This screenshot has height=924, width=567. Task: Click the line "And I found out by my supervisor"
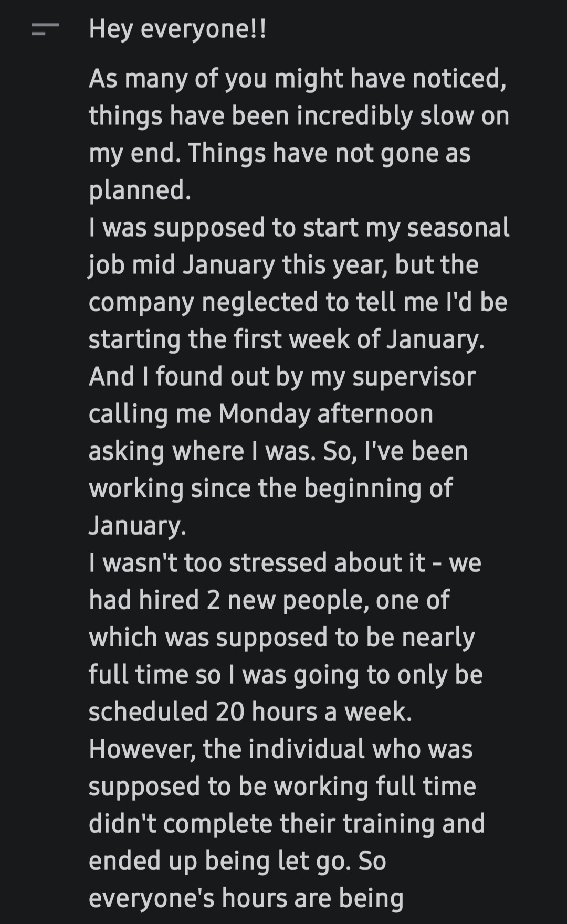(x=282, y=377)
